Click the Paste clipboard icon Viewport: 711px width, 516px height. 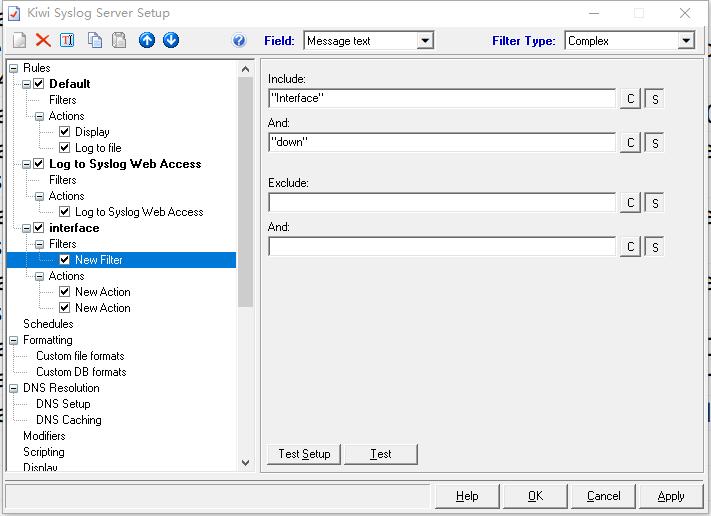pos(119,40)
